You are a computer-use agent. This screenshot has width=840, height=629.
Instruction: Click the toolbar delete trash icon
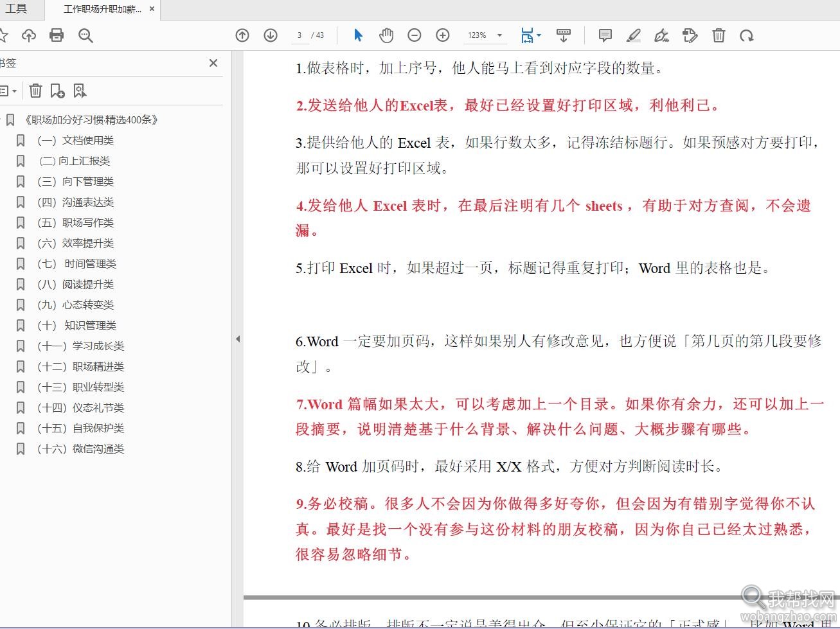point(719,35)
